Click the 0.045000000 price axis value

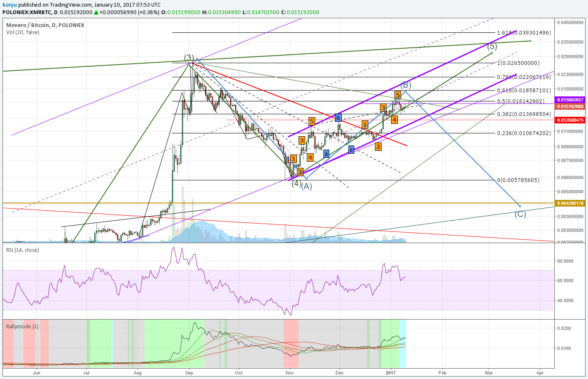pos(571,23)
